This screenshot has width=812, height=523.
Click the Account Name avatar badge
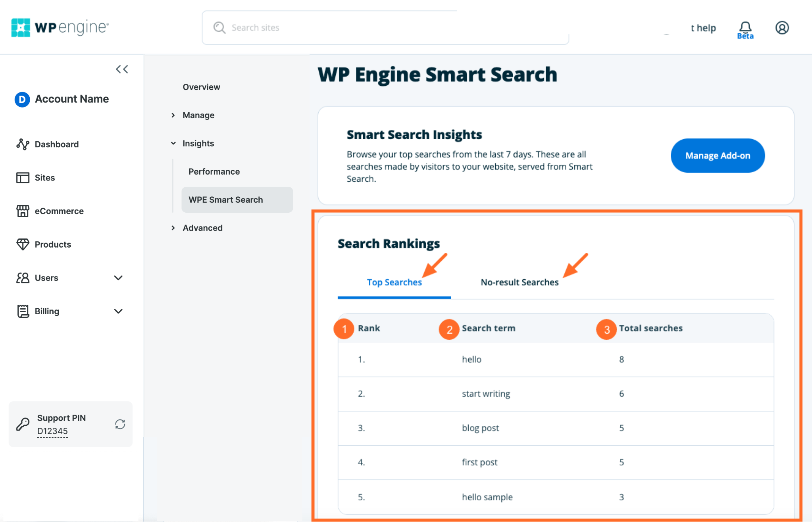pyautogui.click(x=22, y=99)
